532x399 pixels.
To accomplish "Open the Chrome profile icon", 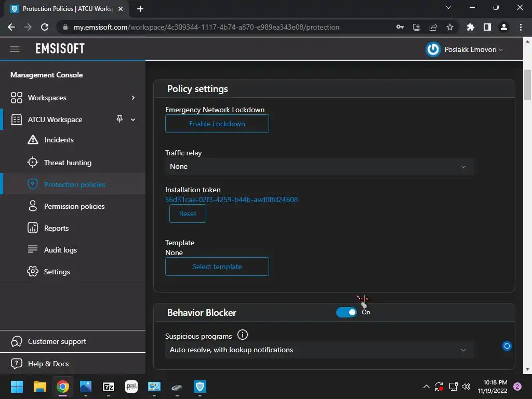I will click(504, 27).
